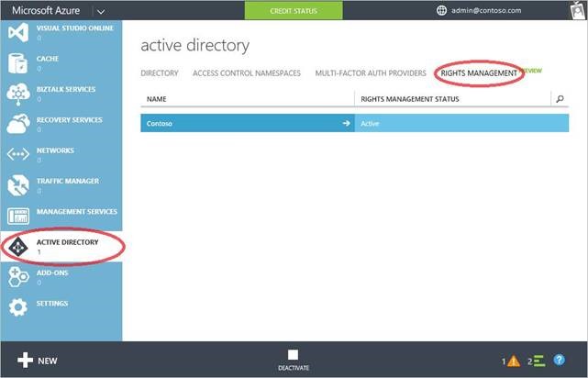
Task: Sort by the NAME column header
Action: point(156,99)
